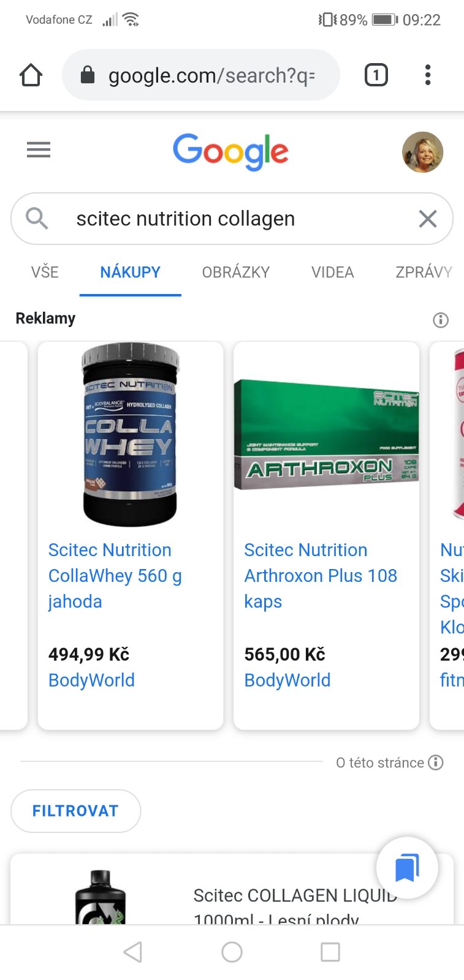Open the Google hamburger menu
464x980 pixels.
(x=39, y=149)
